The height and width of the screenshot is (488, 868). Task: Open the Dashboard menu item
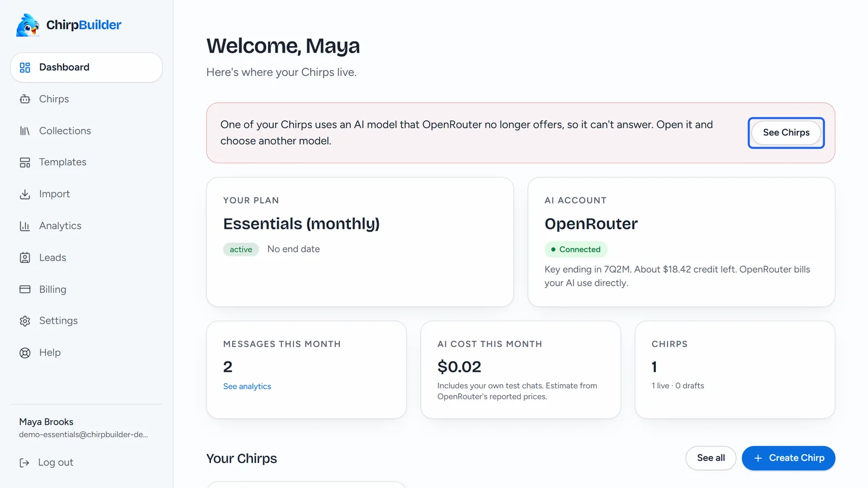(x=86, y=67)
